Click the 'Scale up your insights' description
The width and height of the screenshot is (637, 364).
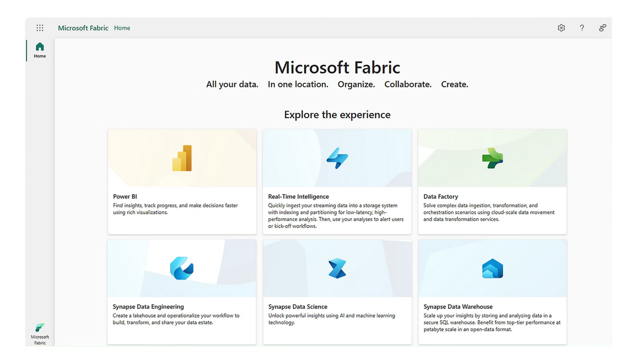coord(492,322)
